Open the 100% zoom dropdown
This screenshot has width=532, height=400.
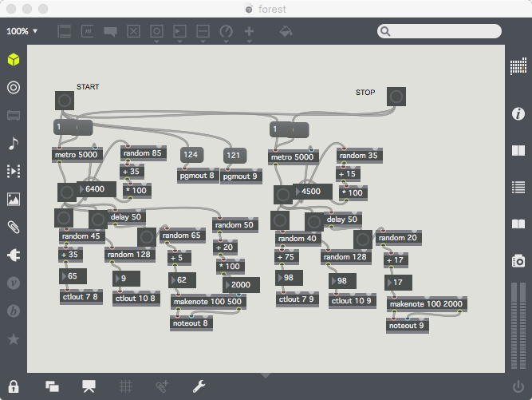(22, 31)
